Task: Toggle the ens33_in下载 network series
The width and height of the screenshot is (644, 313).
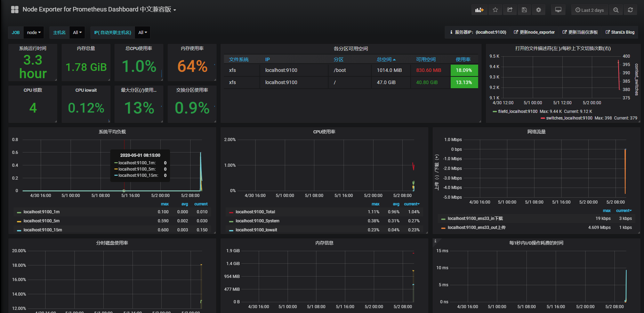Action: pyautogui.click(x=475, y=219)
